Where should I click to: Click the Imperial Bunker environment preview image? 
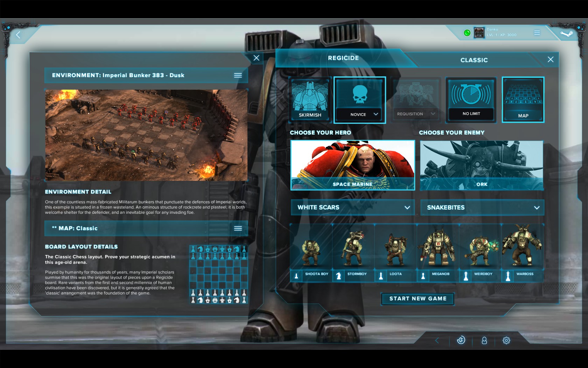(x=146, y=135)
